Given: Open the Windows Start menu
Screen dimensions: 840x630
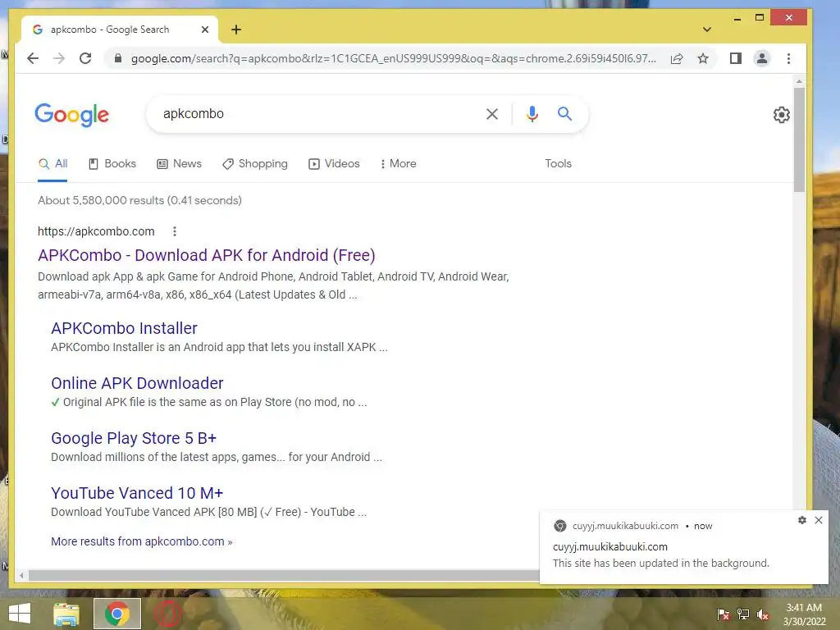Looking at the screenshot, I should (20, 614).
